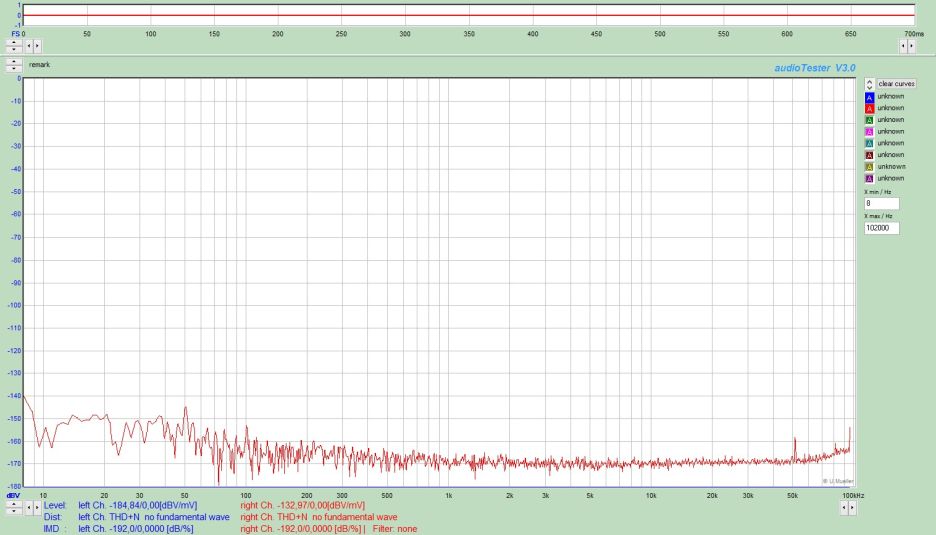The width and height of the screenshot is (936, 535).
Task: Click the down arrow of the dBV stepper
Action: pyautogui.click(x=14, y=511)
